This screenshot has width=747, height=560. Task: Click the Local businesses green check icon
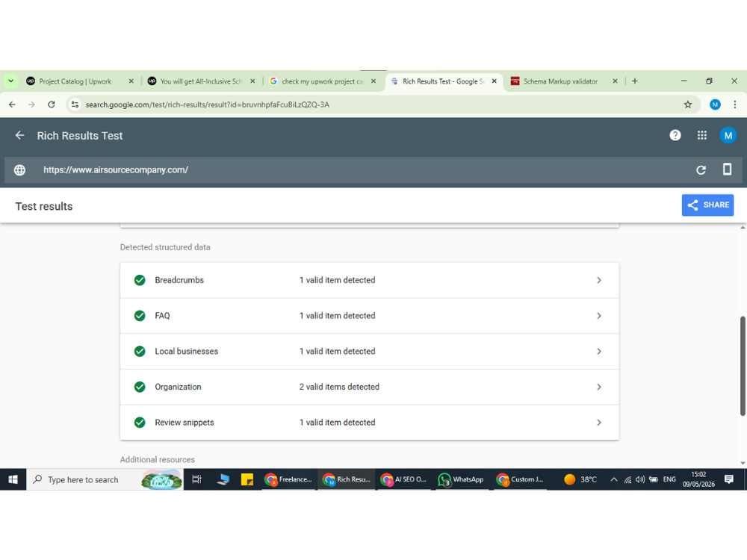click(x=140, y=352)
